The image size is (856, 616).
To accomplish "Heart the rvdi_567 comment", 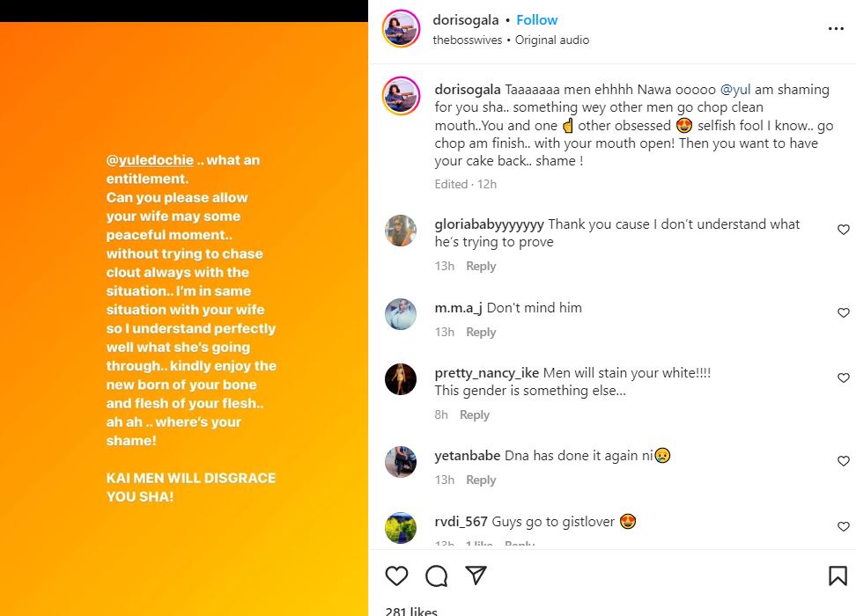I will pyautogui.click(x=843, y=526).
